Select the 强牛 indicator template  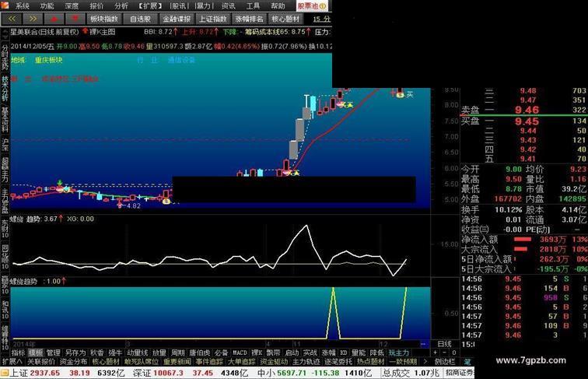click(x=115, y=353)
